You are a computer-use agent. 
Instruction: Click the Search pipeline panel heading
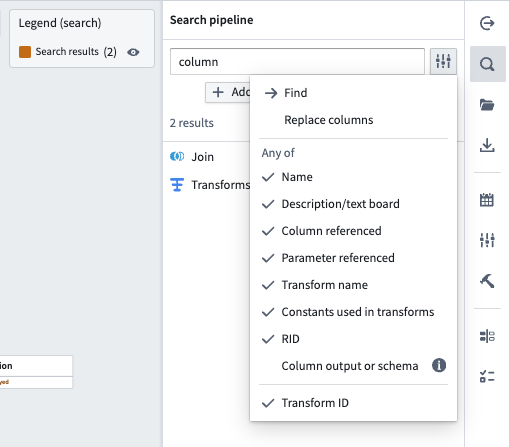pos(212,20)
